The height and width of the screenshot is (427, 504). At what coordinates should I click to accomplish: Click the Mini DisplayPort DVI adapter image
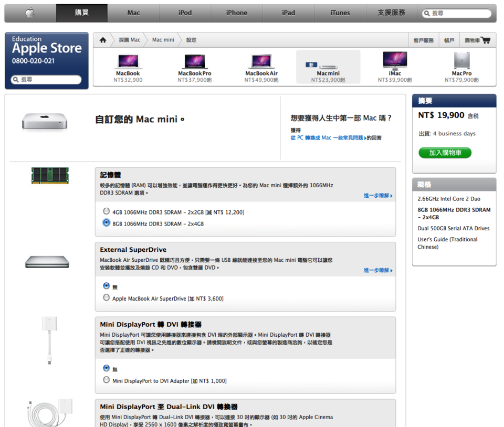49,340
